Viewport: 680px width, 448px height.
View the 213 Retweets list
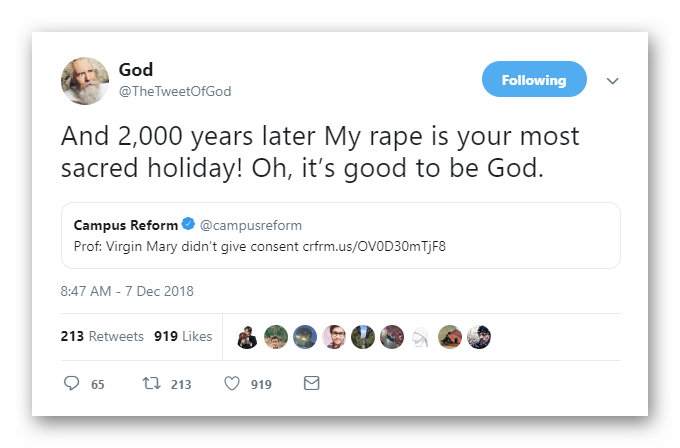(102, 336)
